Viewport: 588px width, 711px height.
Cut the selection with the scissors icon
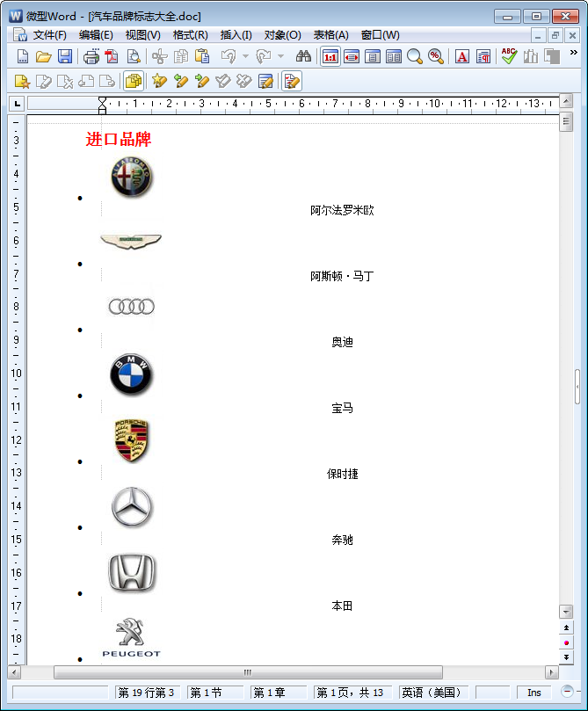[x=160, y=56]
